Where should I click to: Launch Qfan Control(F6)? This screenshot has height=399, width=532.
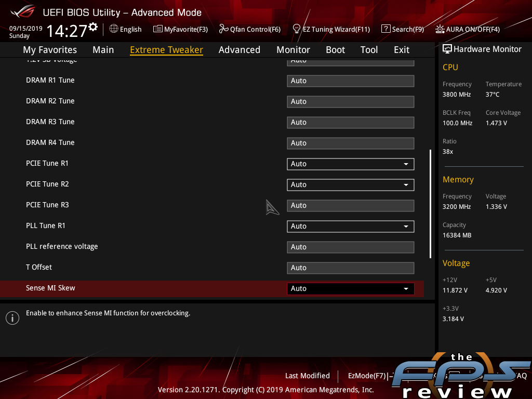(x=255, y=29)
